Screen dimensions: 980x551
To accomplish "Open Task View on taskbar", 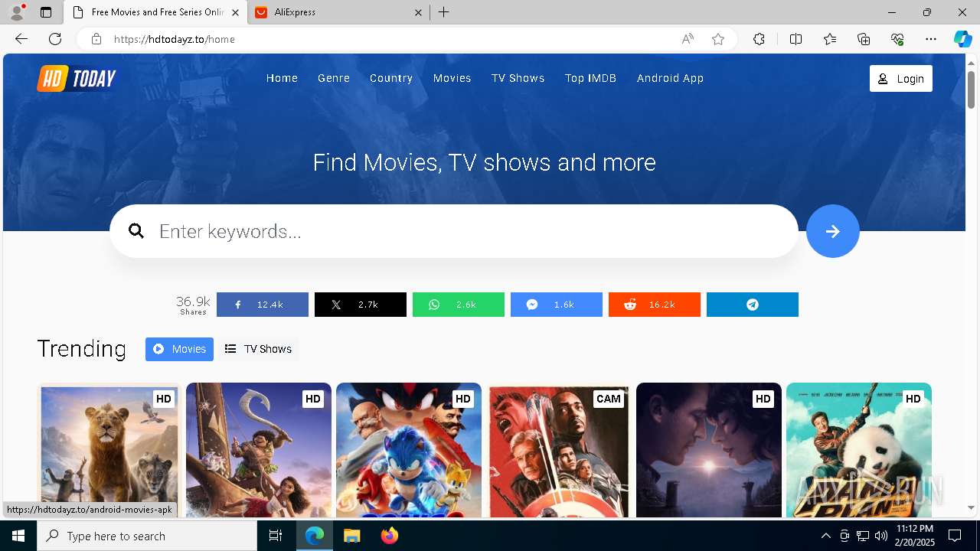I will (x=276, y=536).
